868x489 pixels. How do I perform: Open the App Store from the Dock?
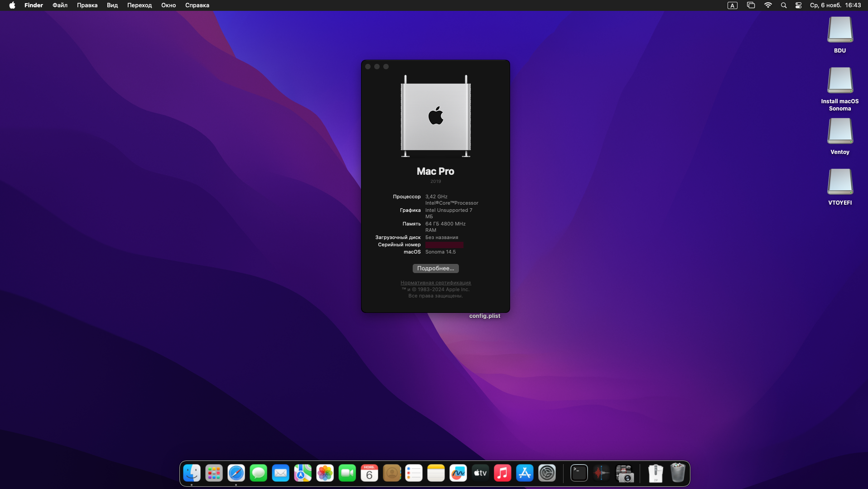[525, 473]
